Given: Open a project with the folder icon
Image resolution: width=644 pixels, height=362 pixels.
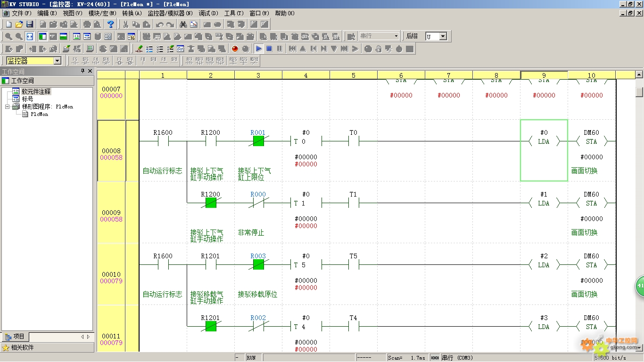Looking at the screenshot, I should pos(19,24).
